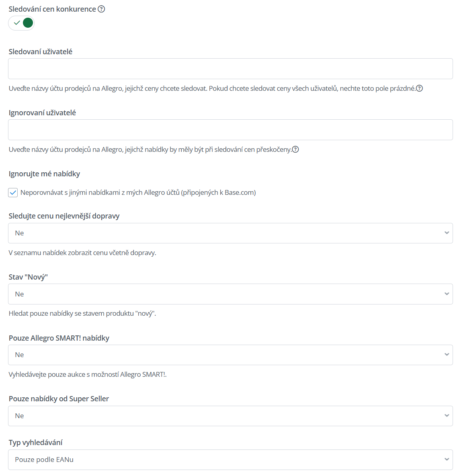Click help icon after Ignorovaní uživatelé description
This screenshot has width=459, height=476.
pos(295,149)
